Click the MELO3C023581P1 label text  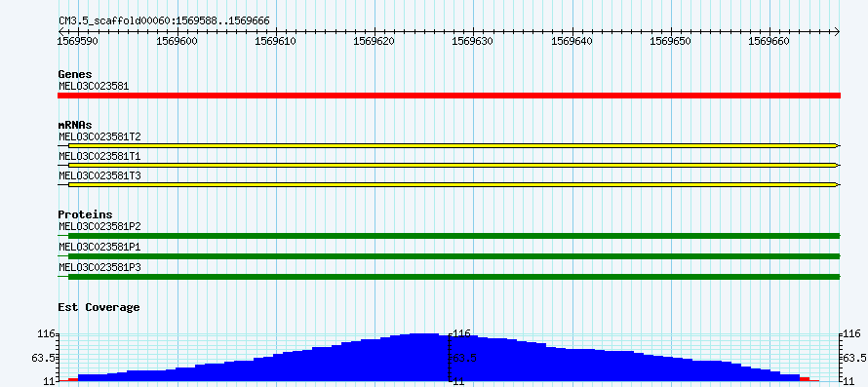click(99, 247)
